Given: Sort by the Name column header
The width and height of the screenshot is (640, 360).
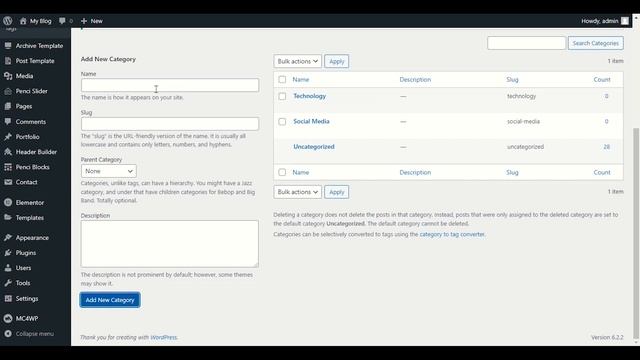Looking at the screenshot, I should tap(301, 80).
